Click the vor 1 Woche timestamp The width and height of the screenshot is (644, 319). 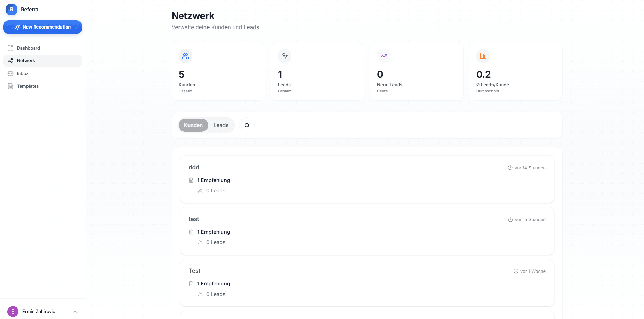(x=533, y=271)
